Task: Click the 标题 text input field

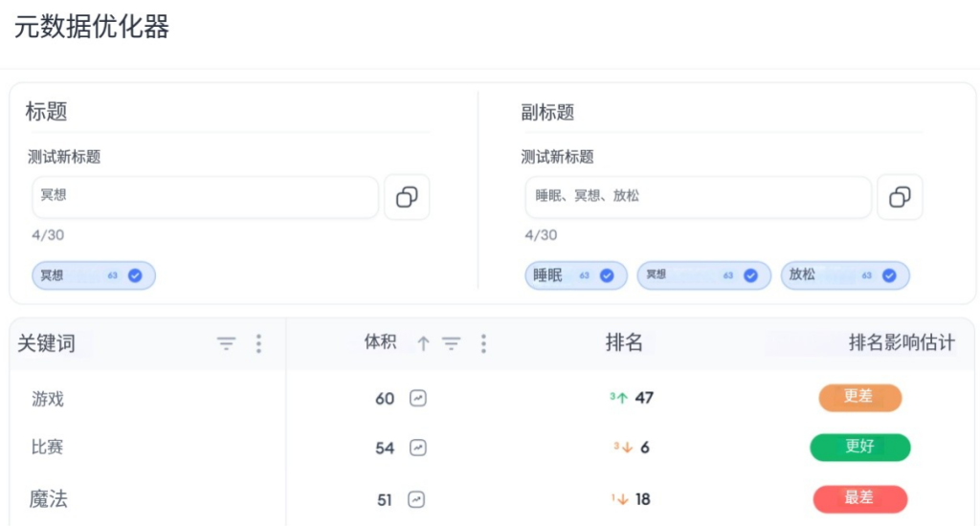Action: [206, 197]
